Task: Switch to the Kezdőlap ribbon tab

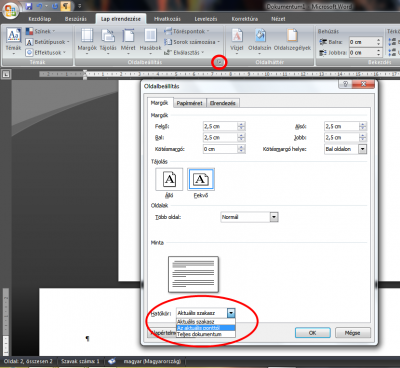Action: tap(40, 19)
